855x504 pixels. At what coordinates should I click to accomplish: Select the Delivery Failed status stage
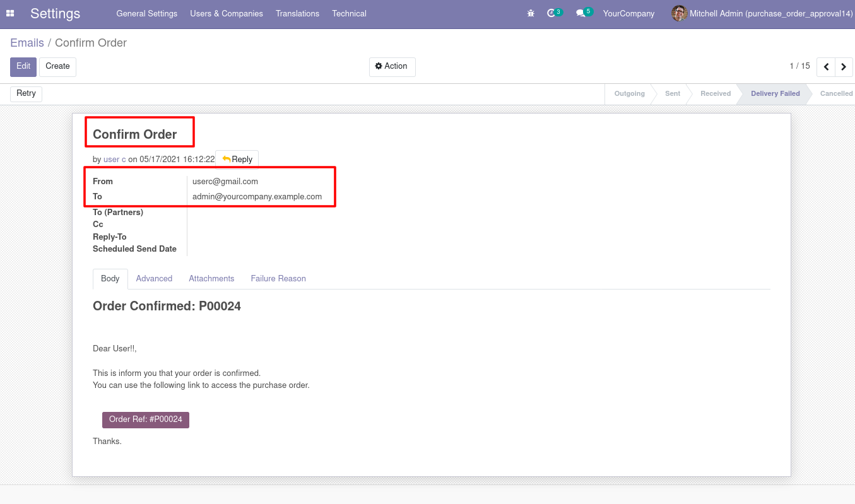point(775,94)
